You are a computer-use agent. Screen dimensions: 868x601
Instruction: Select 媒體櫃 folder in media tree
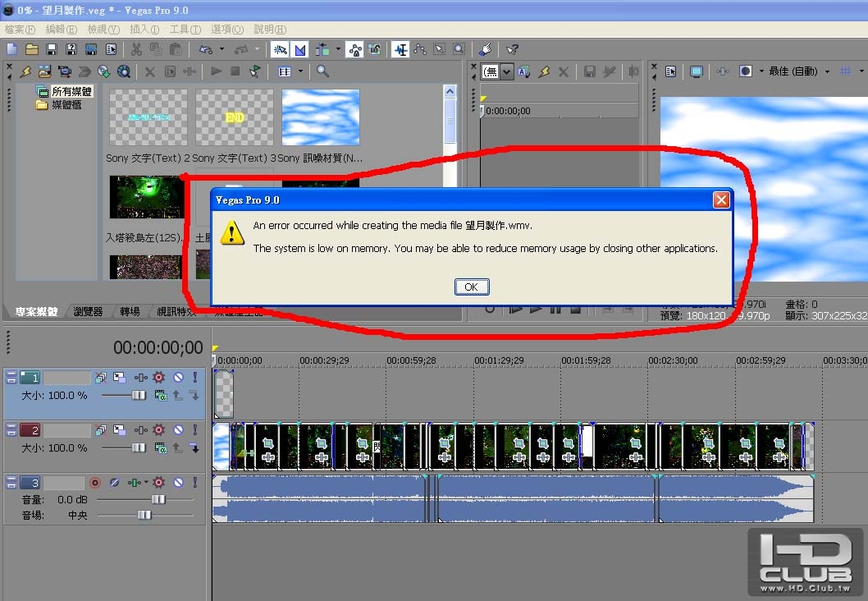[x=66, y=105]
